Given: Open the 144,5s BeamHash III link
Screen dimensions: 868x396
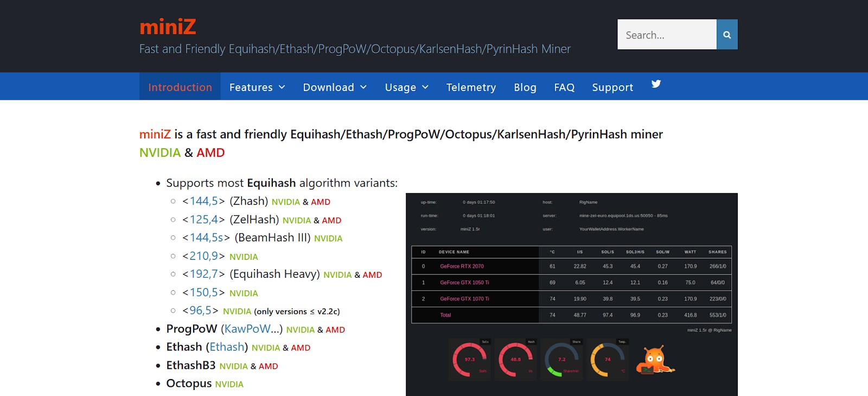Looking at the screenshot, I should tap(207, 238).
